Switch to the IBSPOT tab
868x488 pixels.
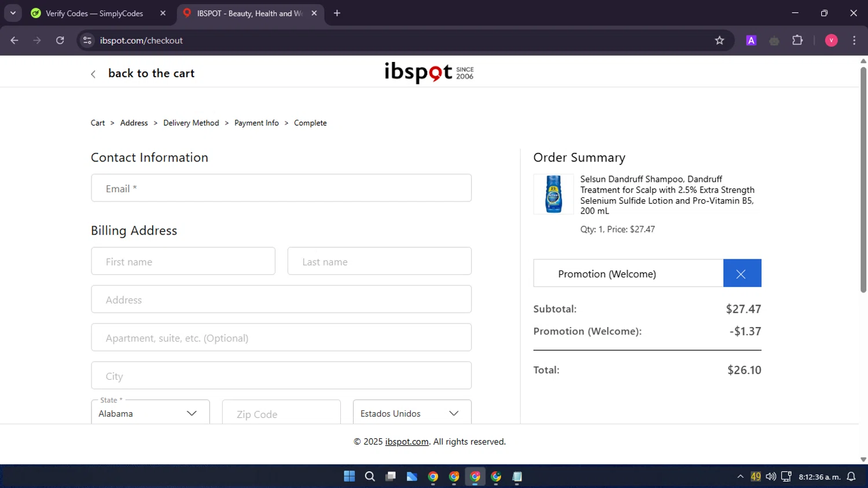(x=250, y=13)
